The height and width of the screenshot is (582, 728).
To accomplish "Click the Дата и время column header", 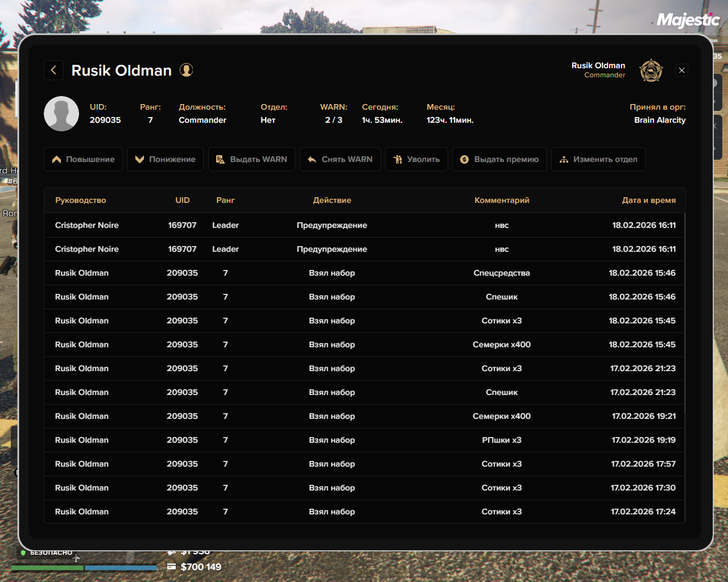I will (648, 200).
